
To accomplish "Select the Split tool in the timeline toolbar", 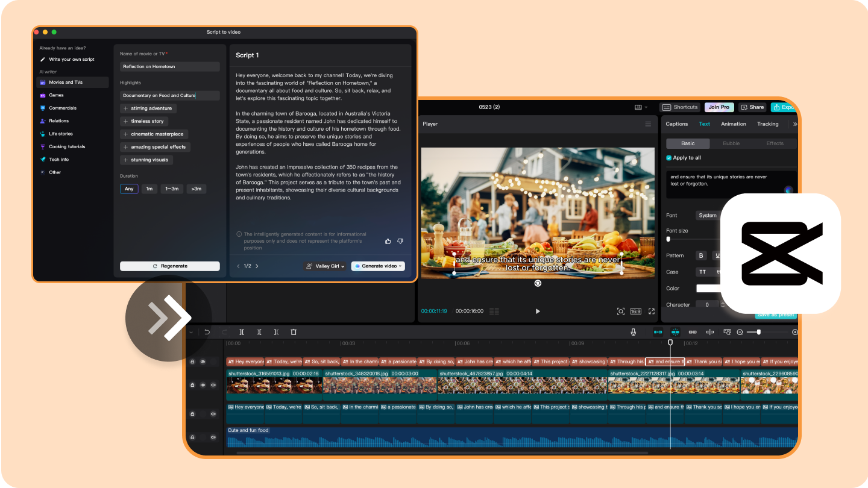I will pos(242,332).
